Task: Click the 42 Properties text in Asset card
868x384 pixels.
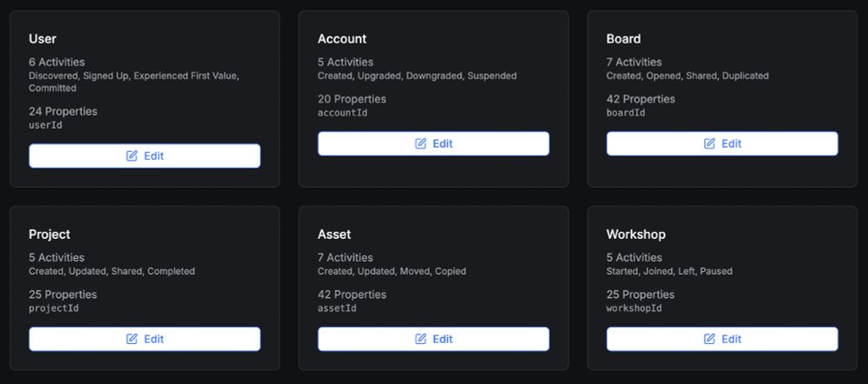Action: pyautogui.click(x=352, y=295)
